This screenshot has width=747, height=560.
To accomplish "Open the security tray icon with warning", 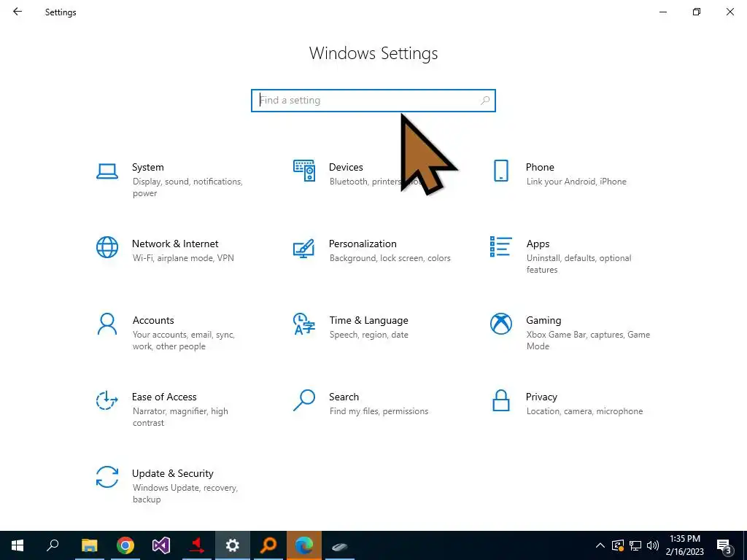I will coord(618,545).
